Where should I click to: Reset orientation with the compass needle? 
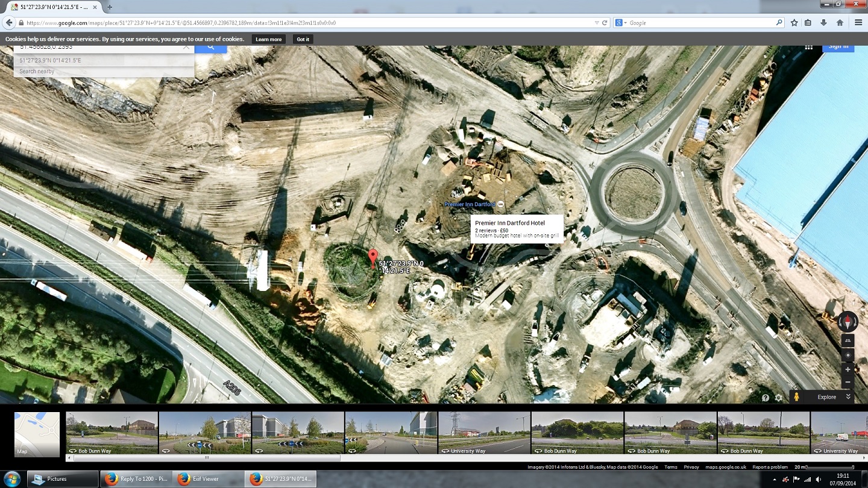point(848,322)
